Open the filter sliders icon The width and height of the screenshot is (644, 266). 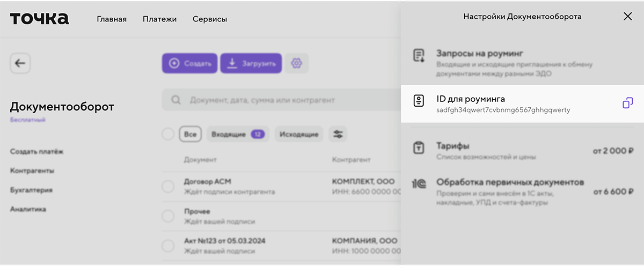[338, 135]
